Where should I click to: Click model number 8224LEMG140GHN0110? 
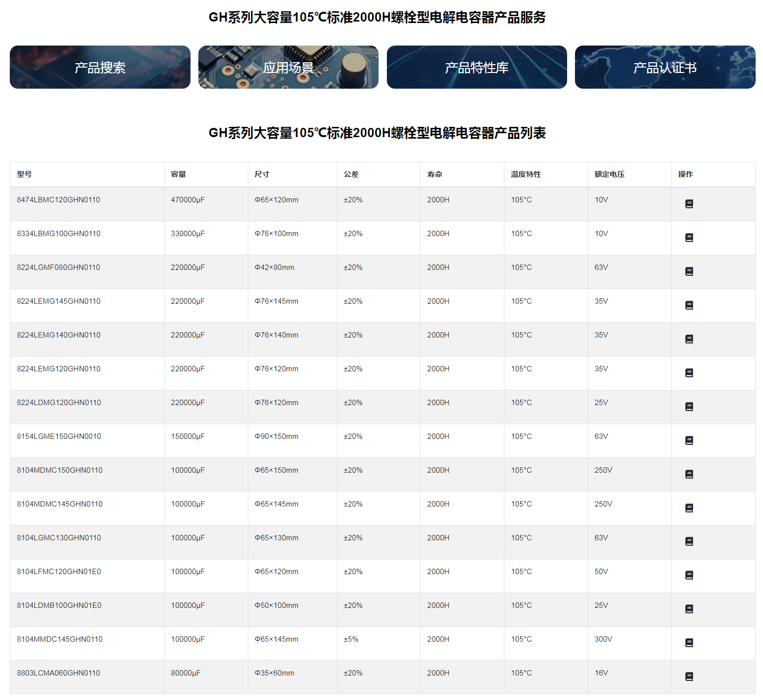[x=59, y=335]
